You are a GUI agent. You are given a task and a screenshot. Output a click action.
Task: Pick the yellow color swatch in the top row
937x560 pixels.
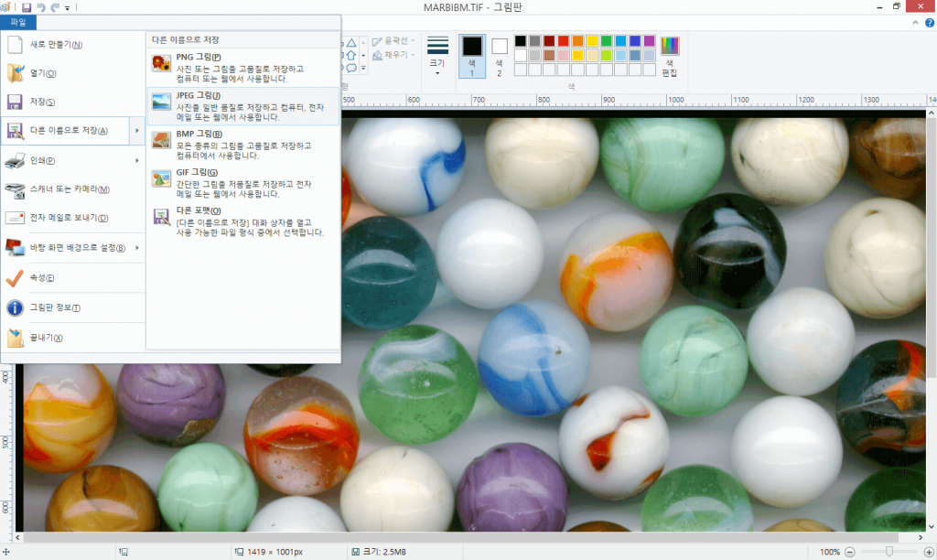click(592, 40)
